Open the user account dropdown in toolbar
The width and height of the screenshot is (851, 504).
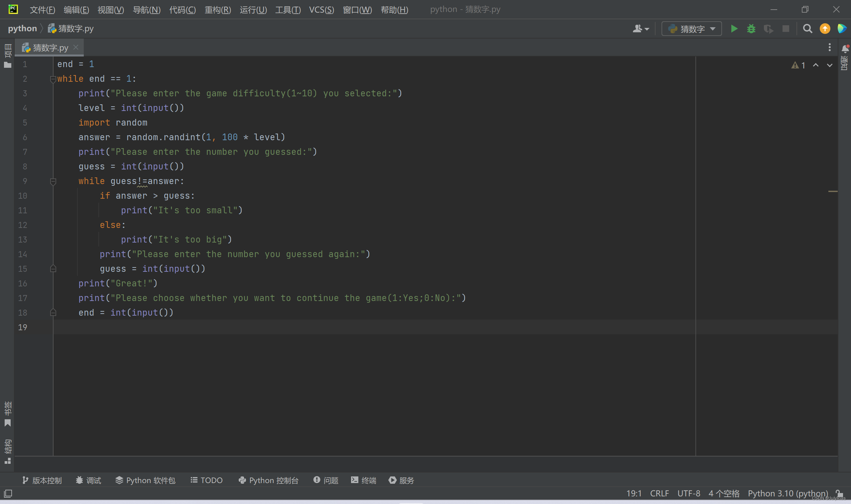(641, 29)
